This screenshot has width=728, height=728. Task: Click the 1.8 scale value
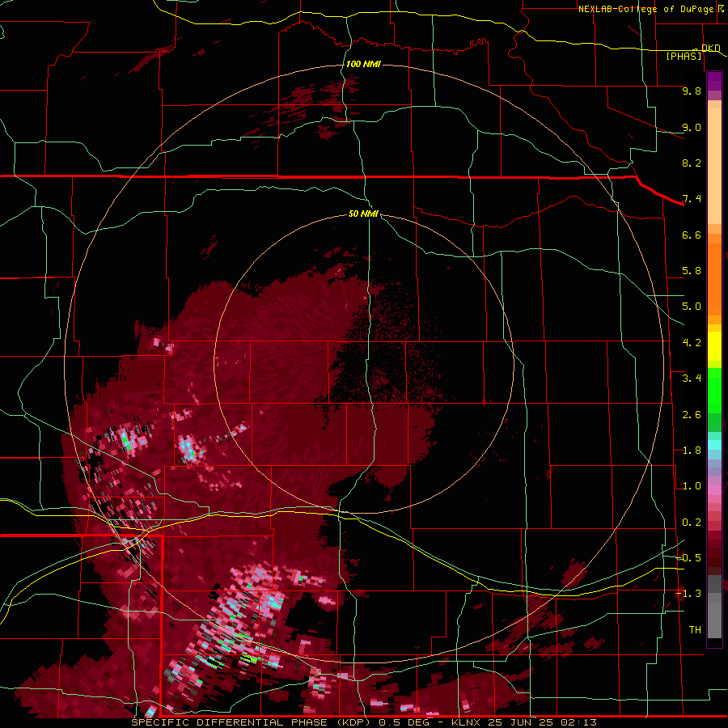[x=692, y=451]
